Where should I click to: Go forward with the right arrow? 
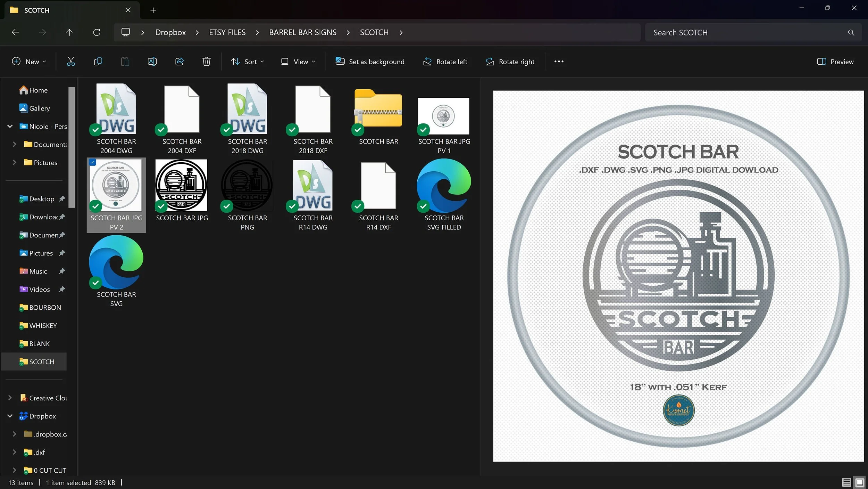[x=42, y=32]
